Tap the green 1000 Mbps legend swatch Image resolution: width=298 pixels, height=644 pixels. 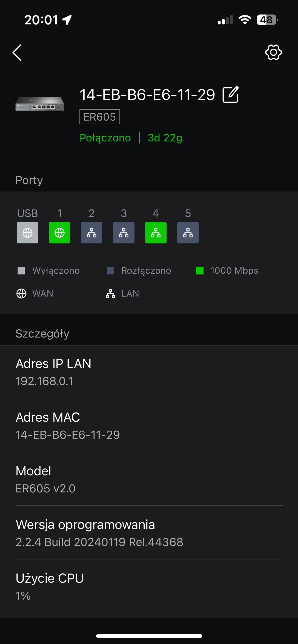pyautogui.click(x=200, y=271)
